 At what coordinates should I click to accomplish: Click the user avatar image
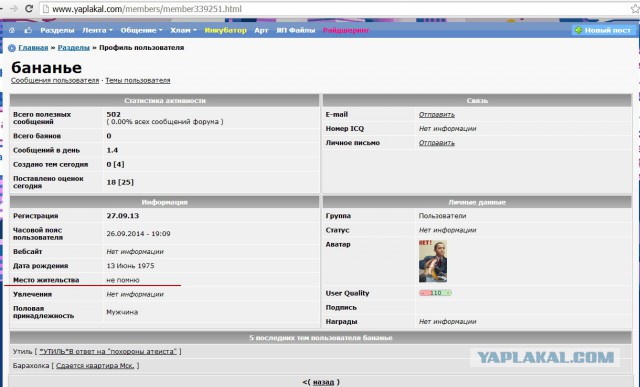[x=433, y=261]
